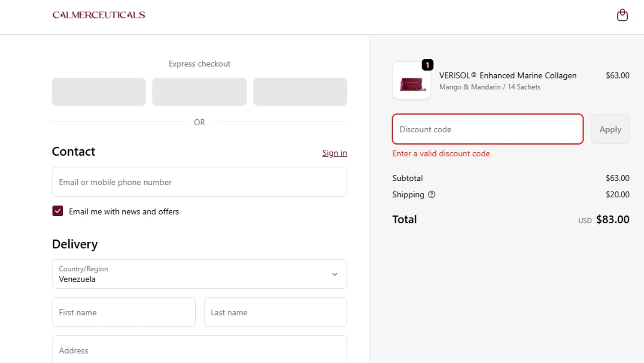644x363 pixels.
Task: Click into the Last name field
Action: click(x=275, y=312)
